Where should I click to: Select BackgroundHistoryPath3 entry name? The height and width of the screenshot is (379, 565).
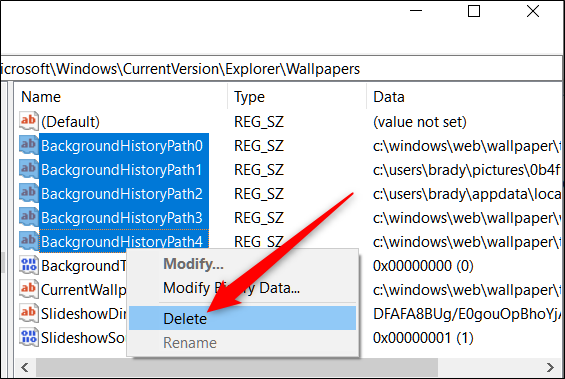[x=122, y=218]
